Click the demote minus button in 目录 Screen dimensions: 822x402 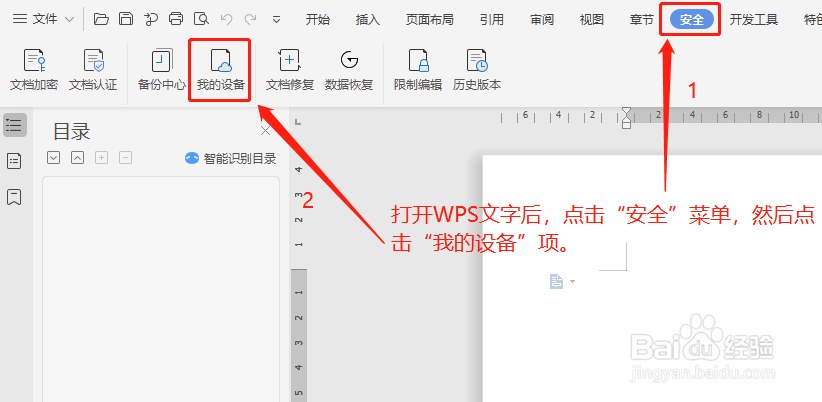coord(126,157)
